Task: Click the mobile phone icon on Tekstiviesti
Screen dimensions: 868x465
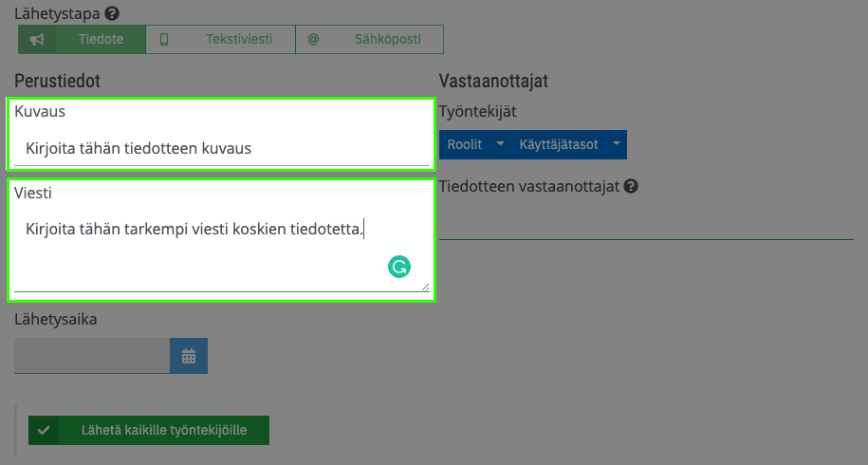Action: click(x=164, y=39)
